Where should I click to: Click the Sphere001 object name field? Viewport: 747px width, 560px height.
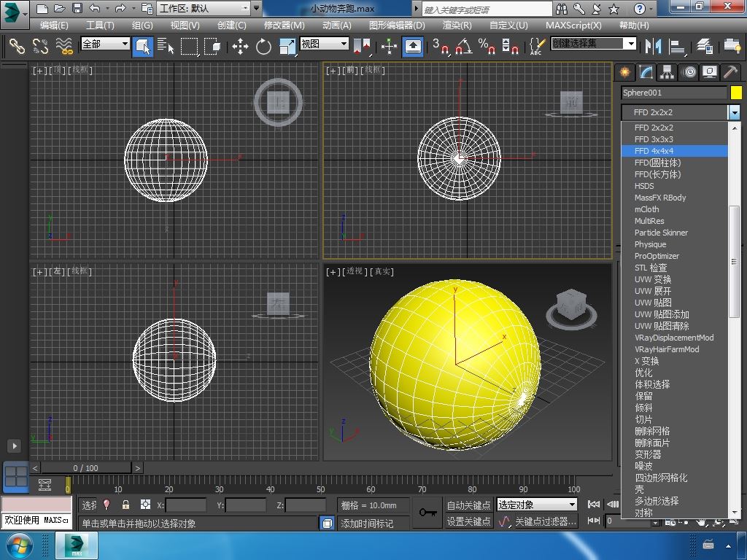pyautogui.click(x=673, y=93)
